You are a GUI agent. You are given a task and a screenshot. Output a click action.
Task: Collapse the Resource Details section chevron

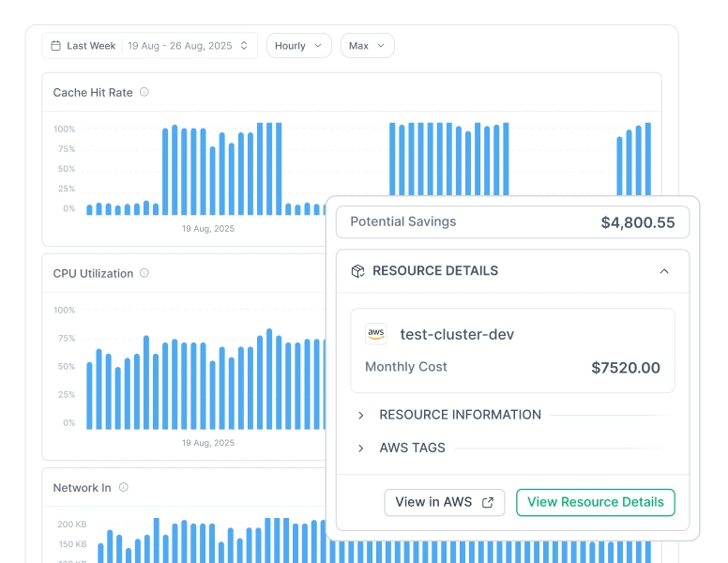(664, 271)
